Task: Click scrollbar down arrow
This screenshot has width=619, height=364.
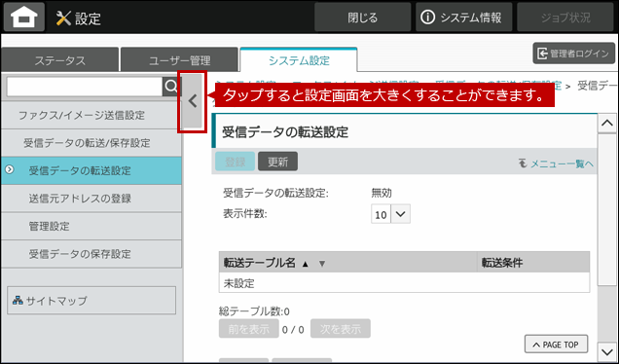Action: 607,351
